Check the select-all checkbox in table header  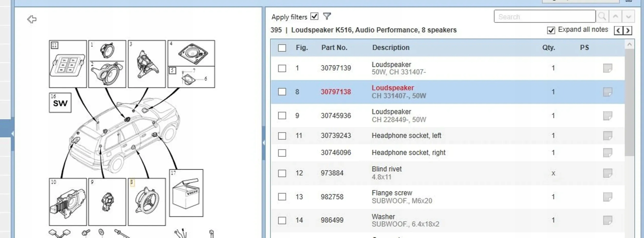(x=282, y=48)
